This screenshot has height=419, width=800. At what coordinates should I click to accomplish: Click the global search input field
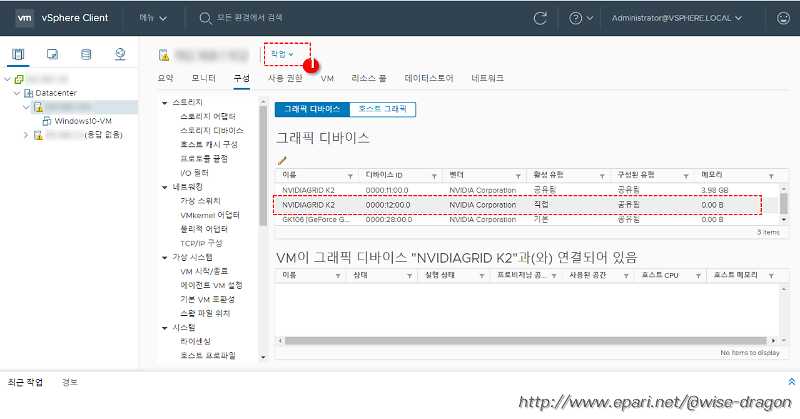[250, 18]
